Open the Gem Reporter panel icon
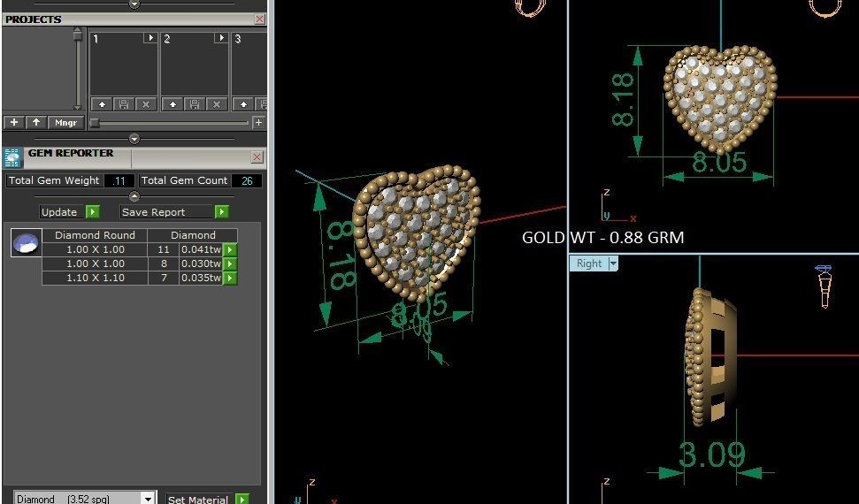859x504 pixels. (x=12, y=157)
